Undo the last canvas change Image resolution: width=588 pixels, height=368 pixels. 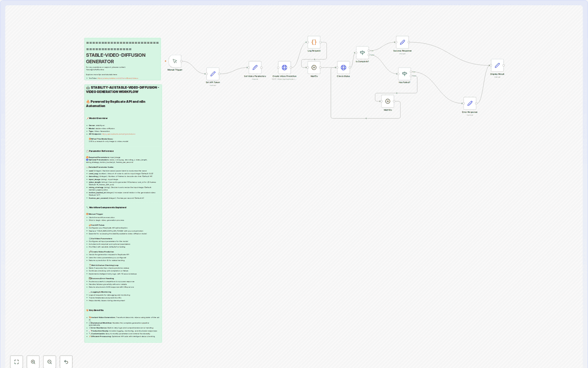tap(66, 361)
